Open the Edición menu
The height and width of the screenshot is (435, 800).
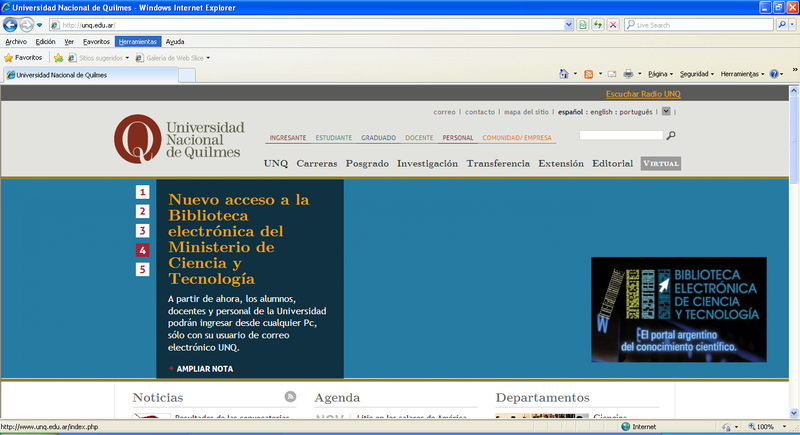click(x=45, y=42)
